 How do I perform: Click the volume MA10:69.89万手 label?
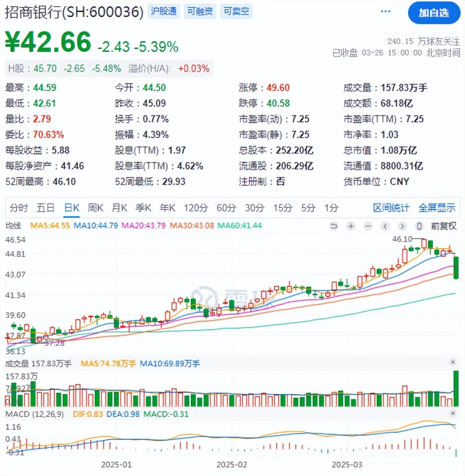[x=170, y=363]
